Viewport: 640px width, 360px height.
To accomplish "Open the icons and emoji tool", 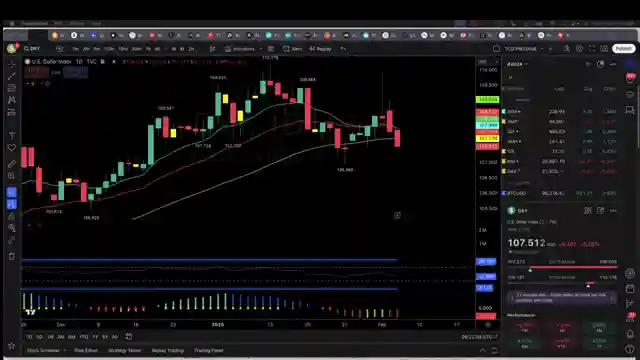I will click(11, 148).
